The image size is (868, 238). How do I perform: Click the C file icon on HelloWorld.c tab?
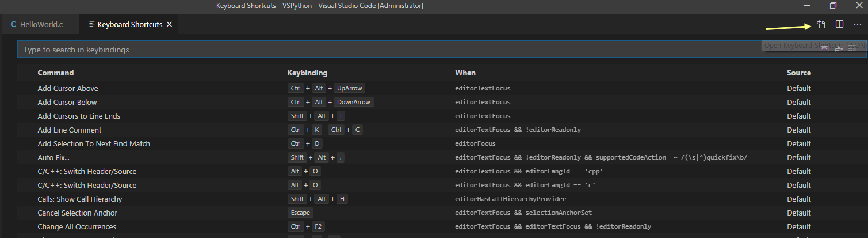[13, 25]
